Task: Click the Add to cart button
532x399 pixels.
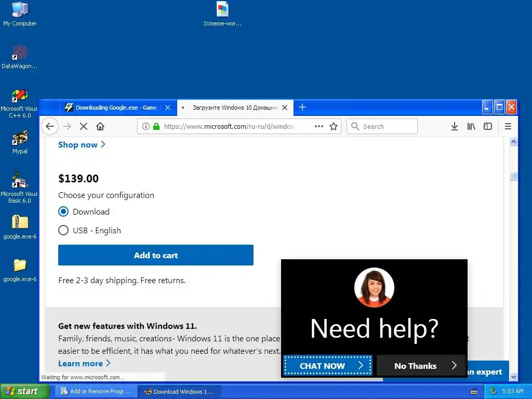Action: pyautogui.click(x=156, y=255)
